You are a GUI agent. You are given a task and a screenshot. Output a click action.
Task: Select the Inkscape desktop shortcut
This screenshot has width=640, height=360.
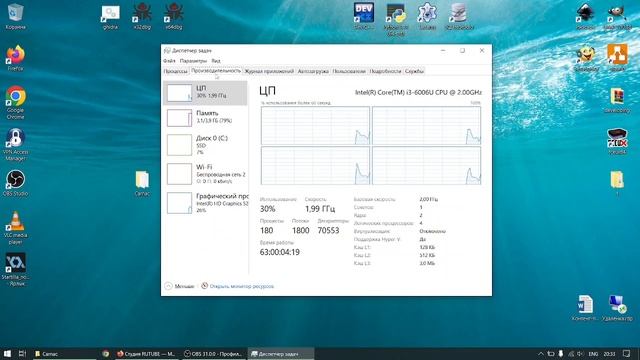[585, 16]
